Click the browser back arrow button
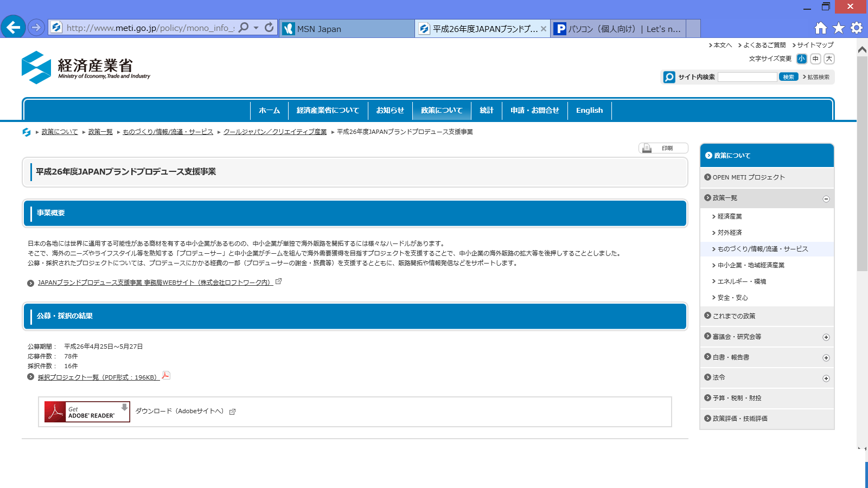Screen dimensions: 868x488 (14, 27)
